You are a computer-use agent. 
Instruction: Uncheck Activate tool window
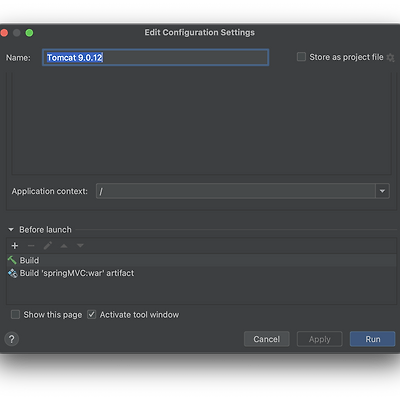tap(91, 315)
